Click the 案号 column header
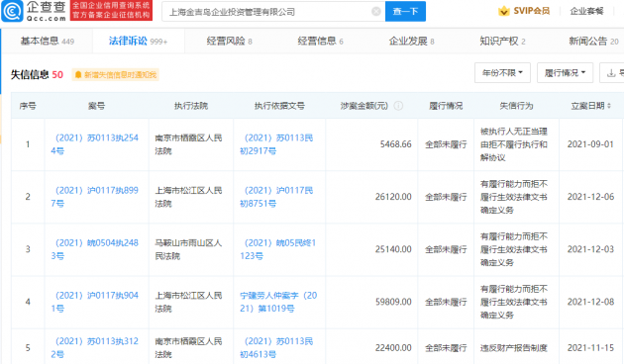The width and height of the screenshot is (624, 364). click(x=96, y=106)
